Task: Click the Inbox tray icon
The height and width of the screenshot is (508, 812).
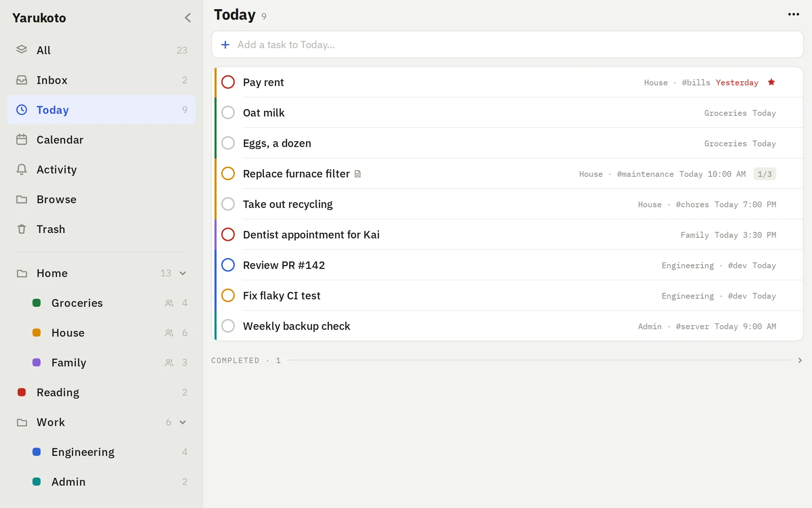Action: tap(22, 80)
